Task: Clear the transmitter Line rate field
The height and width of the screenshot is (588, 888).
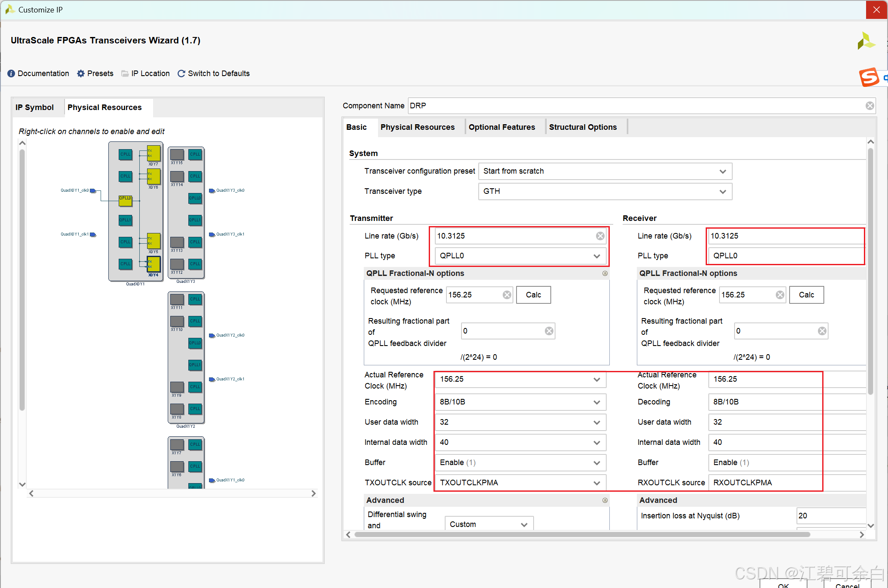Action: [x=600, y=236]
